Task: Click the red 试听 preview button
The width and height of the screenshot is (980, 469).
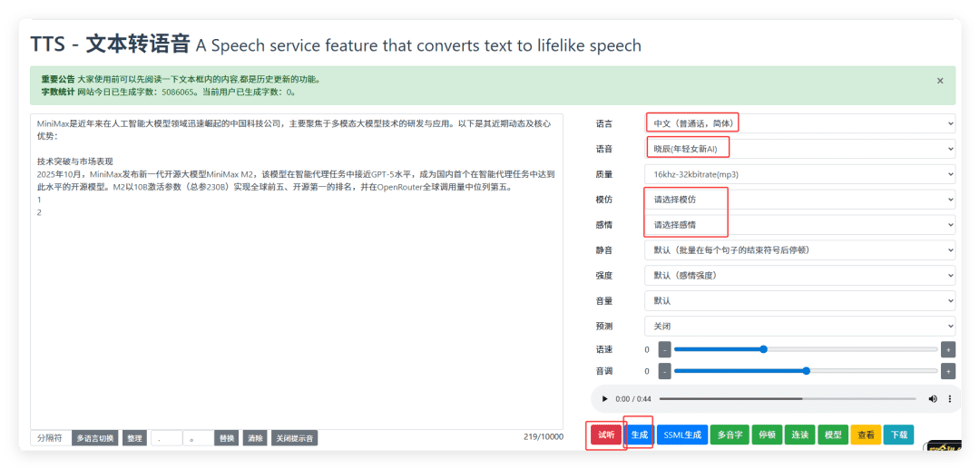Action: pyautogui.click(x=606, y=435)
